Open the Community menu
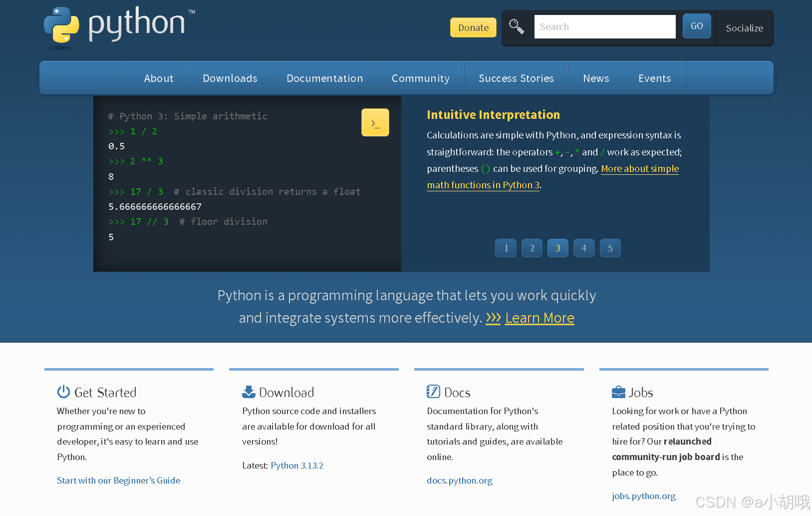Image resolution: width=812 pixels, height=516 pixels. click(x=421, y=78)
